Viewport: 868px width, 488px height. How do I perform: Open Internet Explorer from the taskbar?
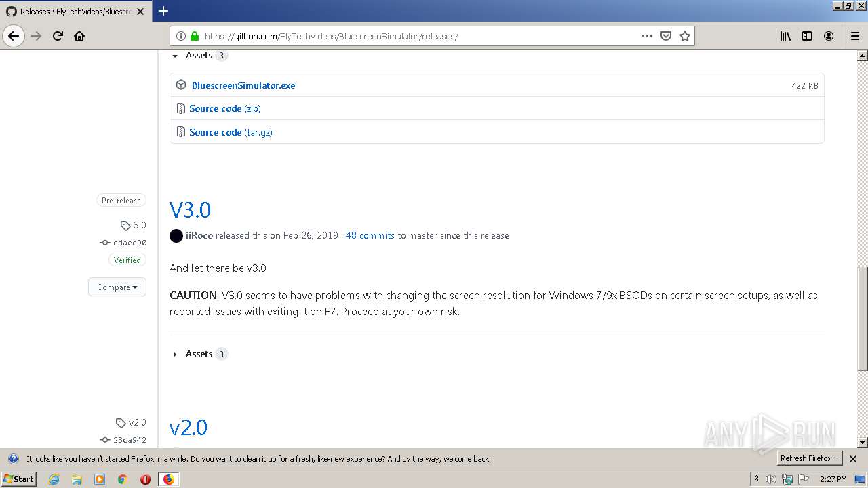pos(54,479)
